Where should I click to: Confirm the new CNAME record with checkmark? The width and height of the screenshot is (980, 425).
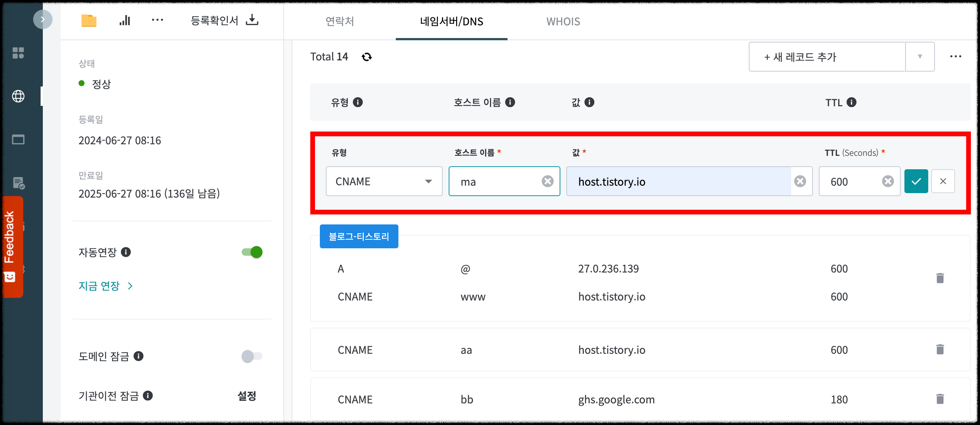(916, 181)
